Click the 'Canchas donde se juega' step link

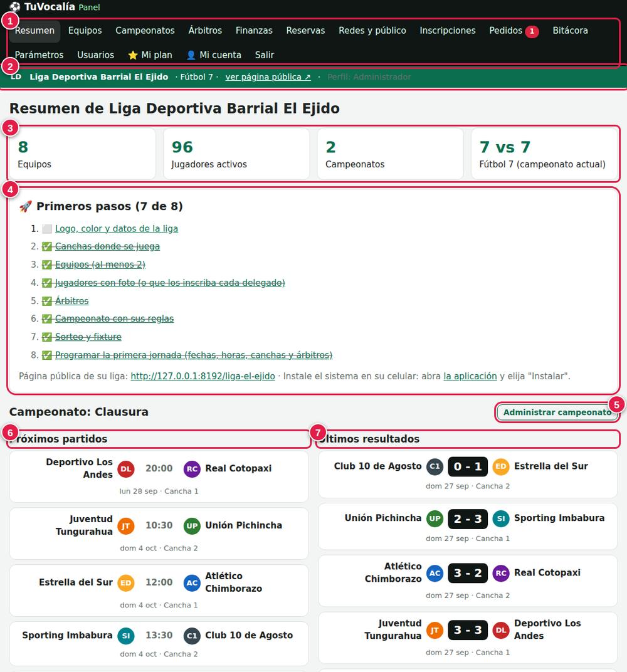tap(108, 246)
